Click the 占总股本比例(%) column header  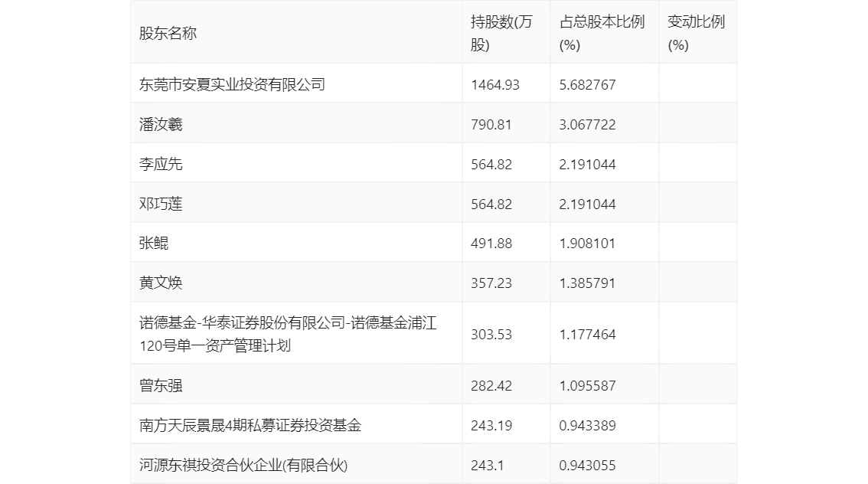[602, 33]
